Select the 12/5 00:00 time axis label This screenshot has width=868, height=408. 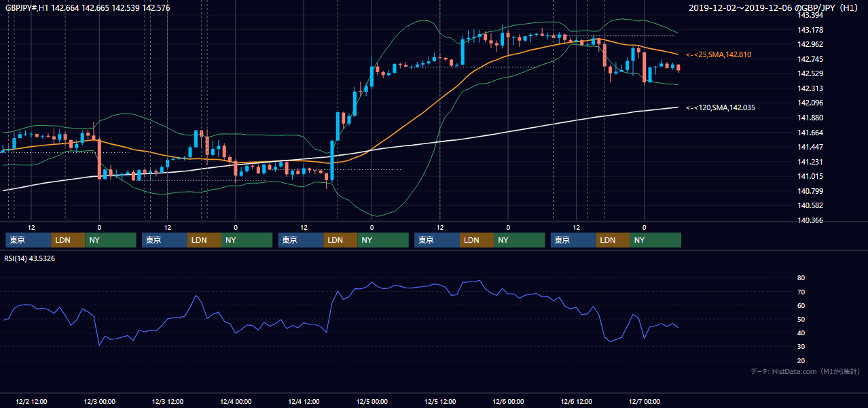point(372,402)
